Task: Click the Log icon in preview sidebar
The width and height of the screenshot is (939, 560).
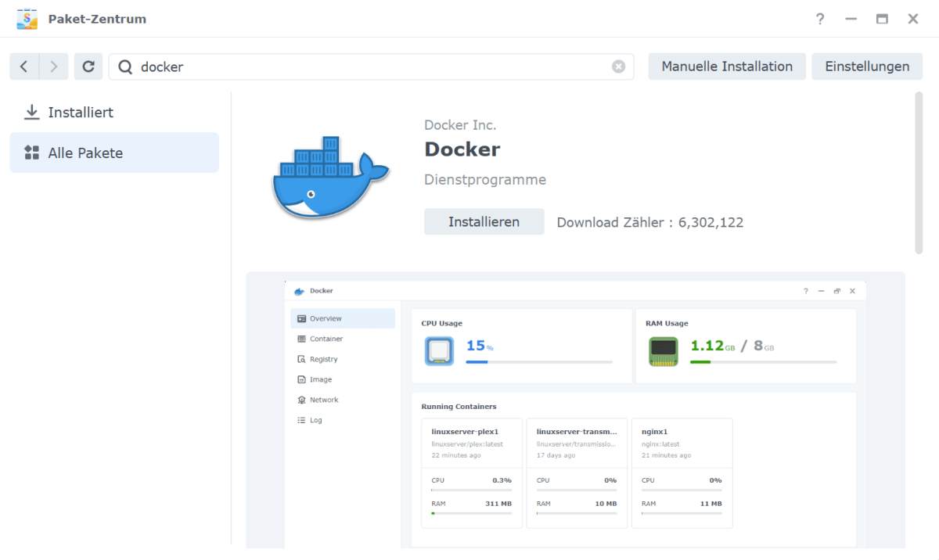Action: [x=302, y=420]
